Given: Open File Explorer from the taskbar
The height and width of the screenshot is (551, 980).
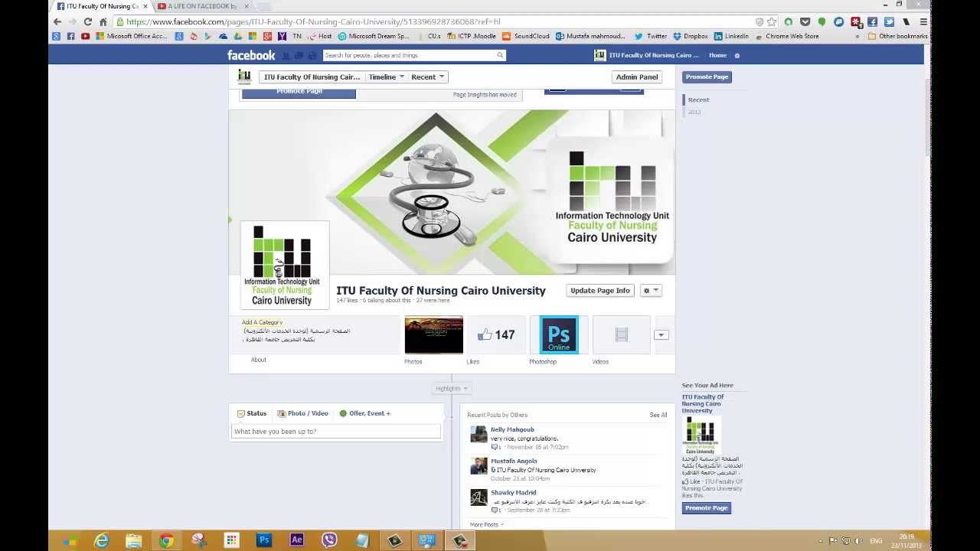Looking at the screenshot, I should pyautogui.click(x=134, y=540).
